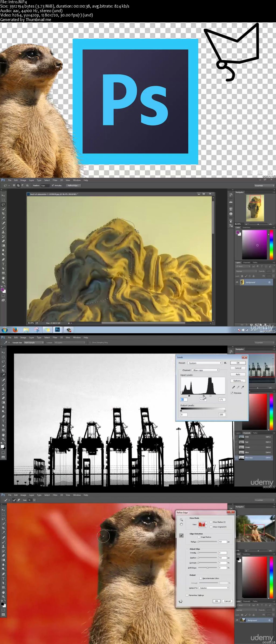
Task: Open Output To dropdown showing Selection
Action: pos(214,588)
